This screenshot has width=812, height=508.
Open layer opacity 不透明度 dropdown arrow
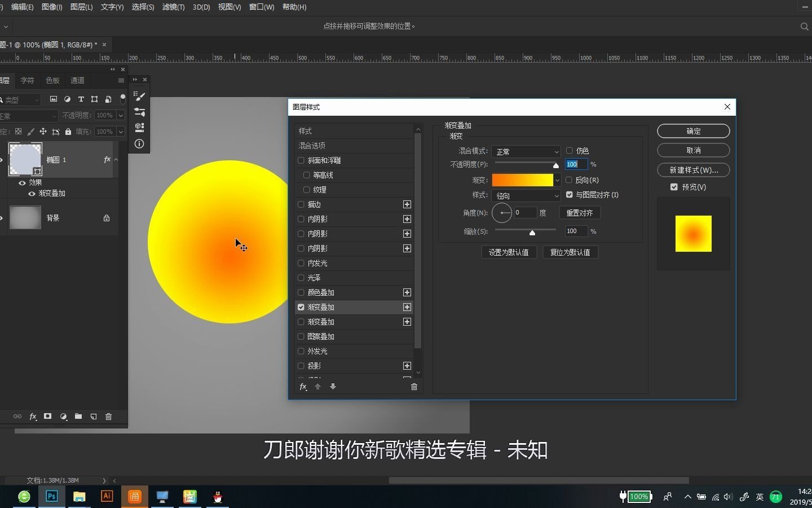click(121, 115)
